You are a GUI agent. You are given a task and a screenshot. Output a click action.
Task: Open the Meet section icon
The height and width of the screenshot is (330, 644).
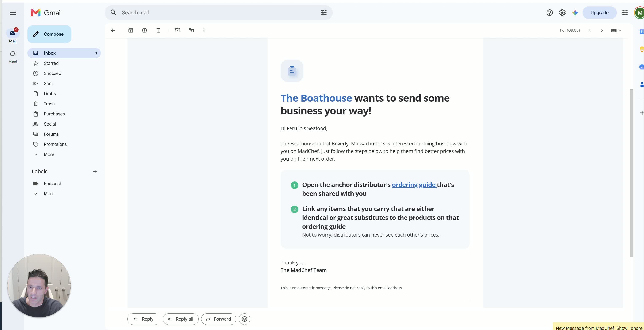pos(13,54)
